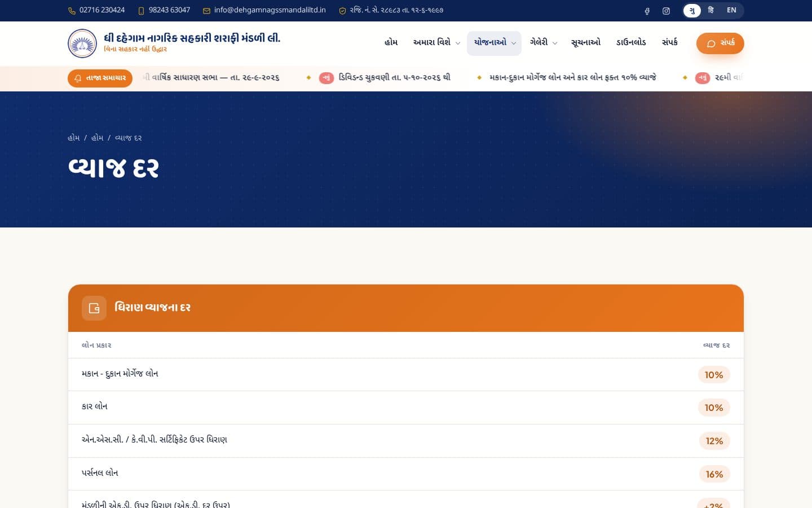Click the bell icon in news ticker badge
The width and height of the screenshot is (812, 508).
tap(78, 78)
